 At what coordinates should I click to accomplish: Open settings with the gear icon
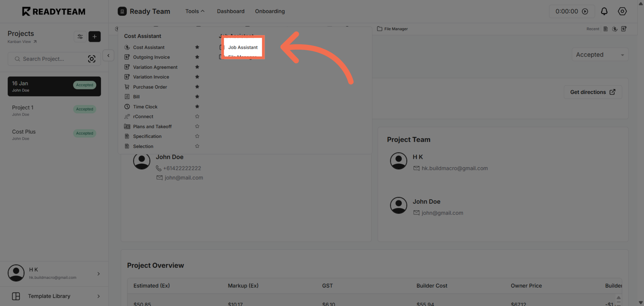pyautogui.click(x=622, y=11)
